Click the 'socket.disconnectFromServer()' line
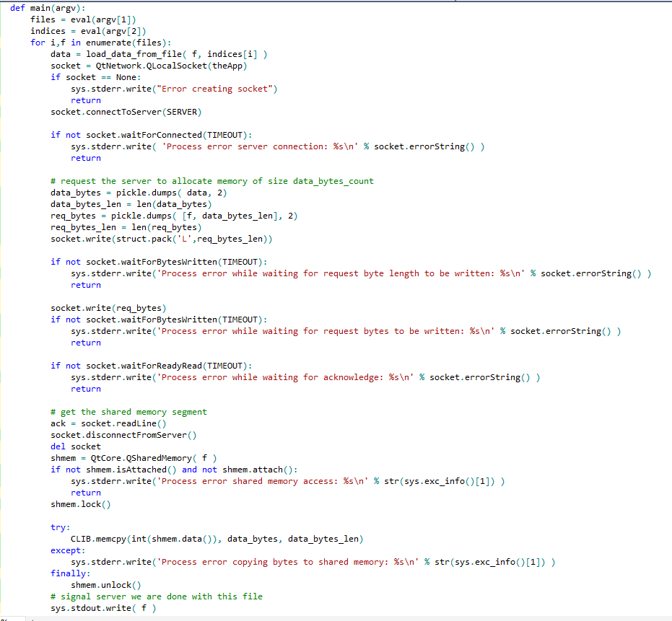 click(x=123, y=435)
